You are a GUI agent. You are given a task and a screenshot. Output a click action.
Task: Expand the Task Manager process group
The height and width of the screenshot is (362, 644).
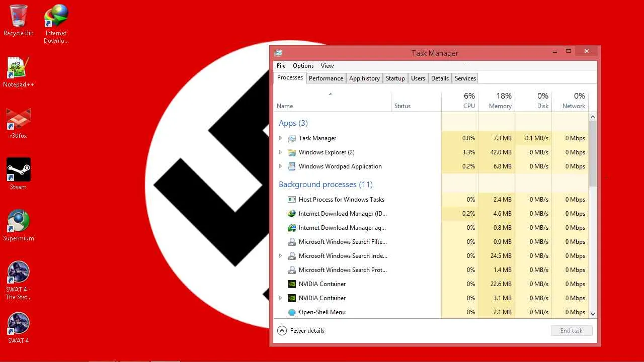tap(281, 138)
